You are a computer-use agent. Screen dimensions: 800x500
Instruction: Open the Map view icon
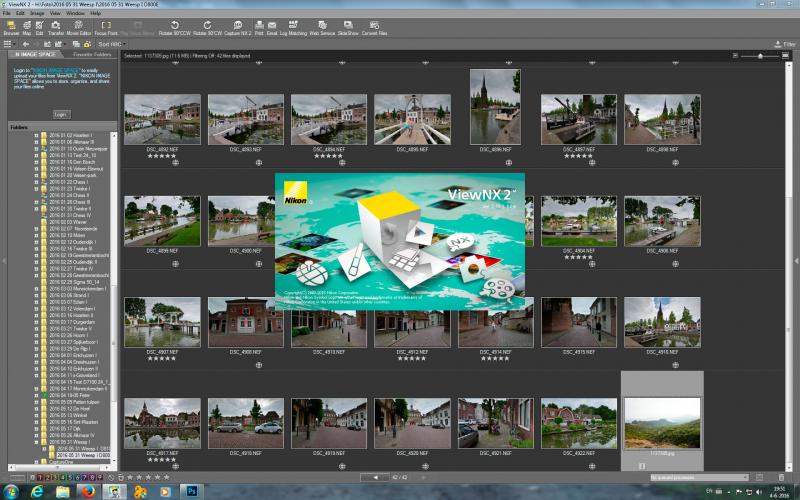point(27,28)
